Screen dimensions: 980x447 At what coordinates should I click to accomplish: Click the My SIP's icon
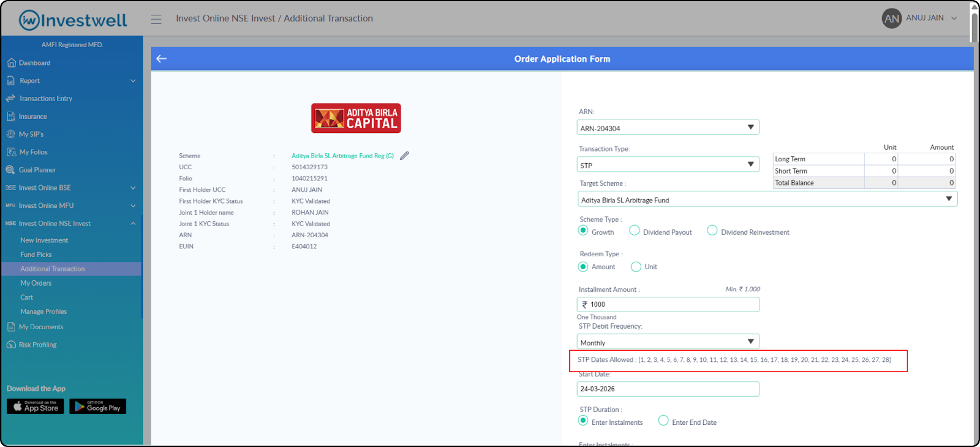pos(10,134)
